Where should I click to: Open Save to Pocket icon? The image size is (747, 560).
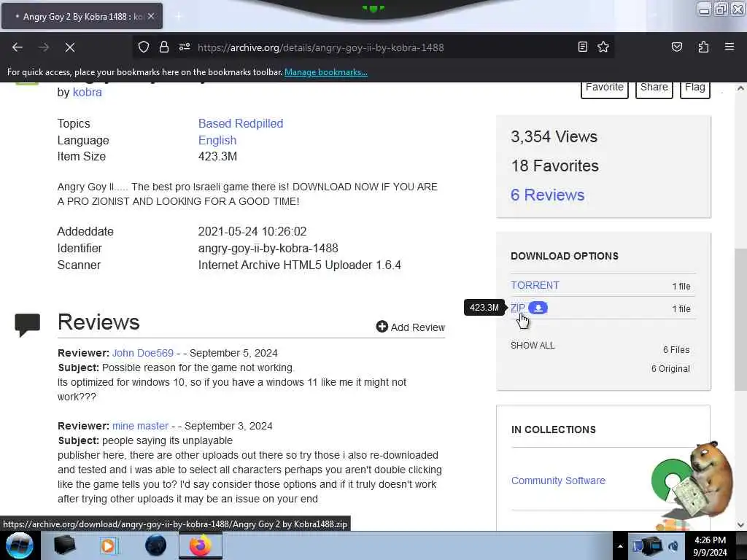[x=676, y=47]
